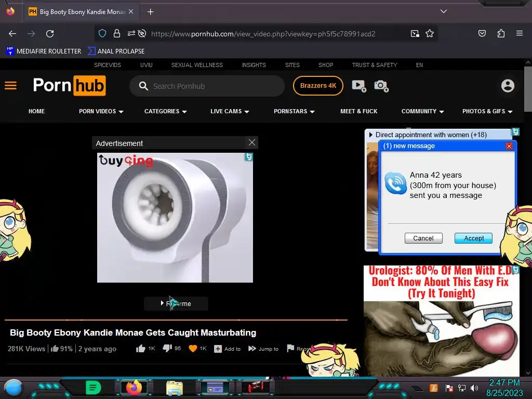
Task: Toggle the orange heart favorite button
Action: pyautogui.click(x=193, y=349)
